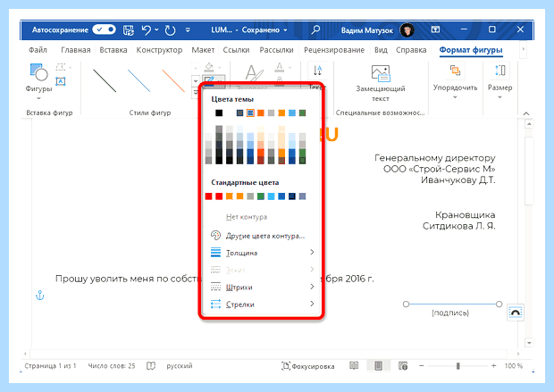
Task: Open the Упорядочить dropdown
Action: [x=455, y=82]
